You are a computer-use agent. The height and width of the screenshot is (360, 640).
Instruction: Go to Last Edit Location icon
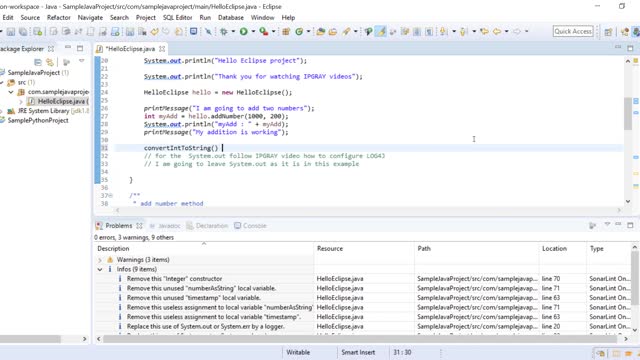[484, 31]
